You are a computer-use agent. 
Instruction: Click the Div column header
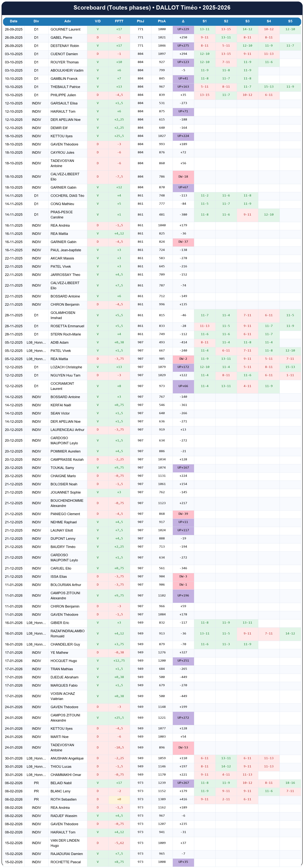click(x=36, y=21)
